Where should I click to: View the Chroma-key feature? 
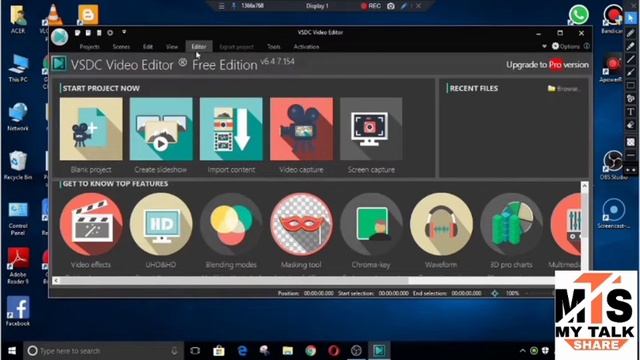coord(371,224)
